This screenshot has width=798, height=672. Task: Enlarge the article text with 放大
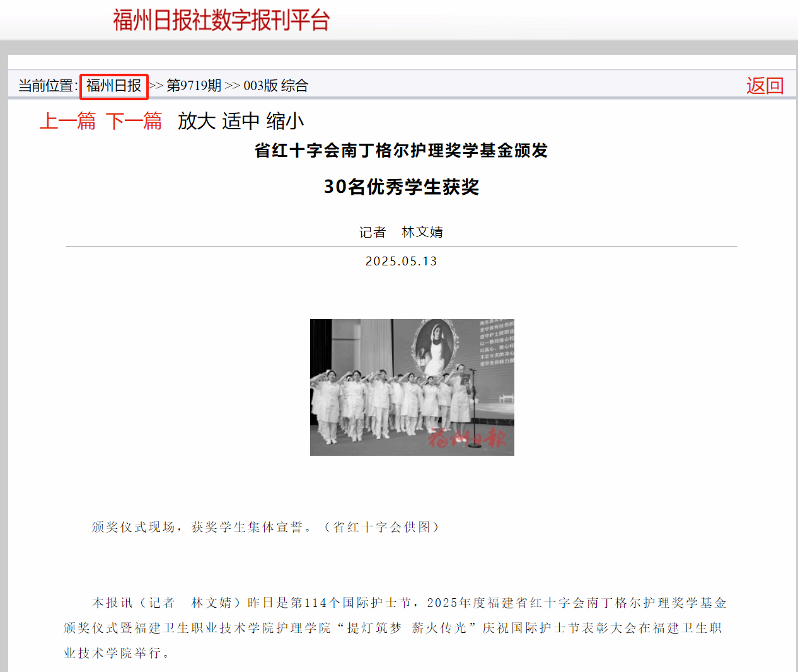(197, 120)
